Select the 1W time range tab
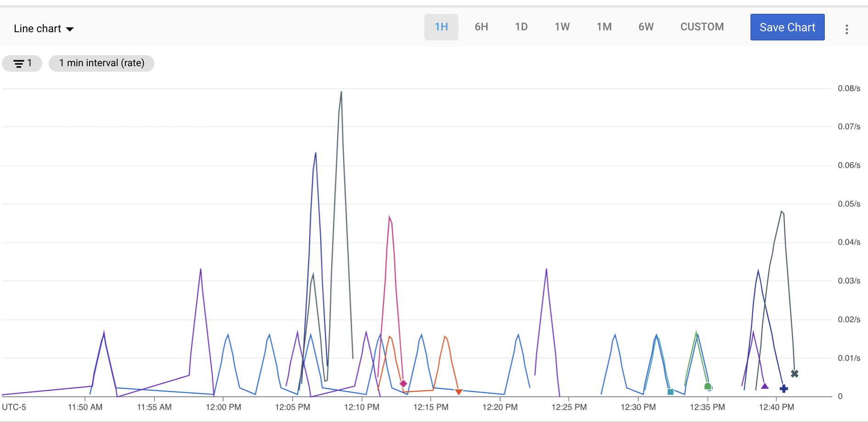 (562, 27)
